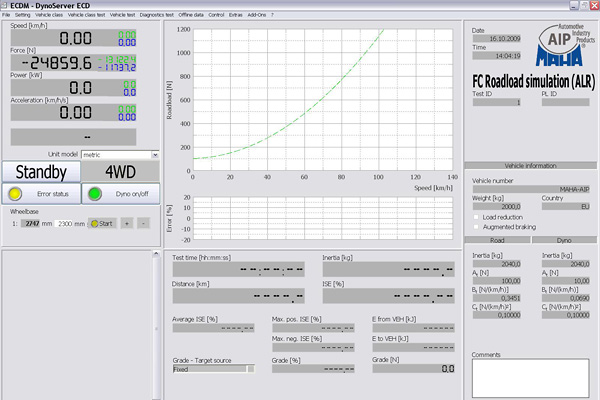The image size is (600, 400).
Task: Click the 4WD mode button
Action: [121, 171]
